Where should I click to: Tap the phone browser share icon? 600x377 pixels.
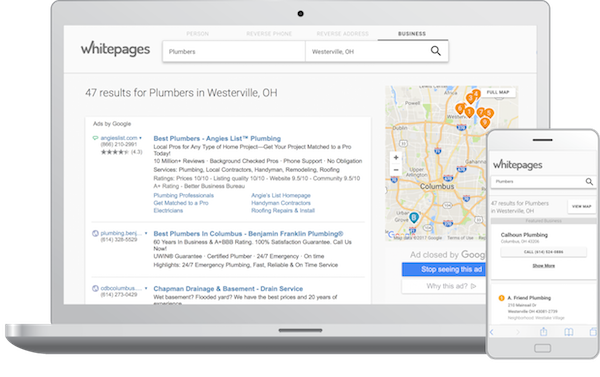(x=543, y=332)
